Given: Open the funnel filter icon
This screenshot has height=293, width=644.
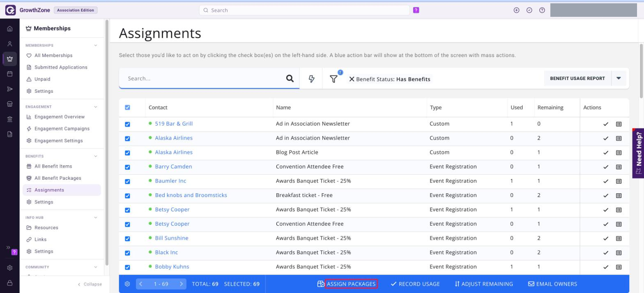Looking at the screenshot, I should coord(333,79).
